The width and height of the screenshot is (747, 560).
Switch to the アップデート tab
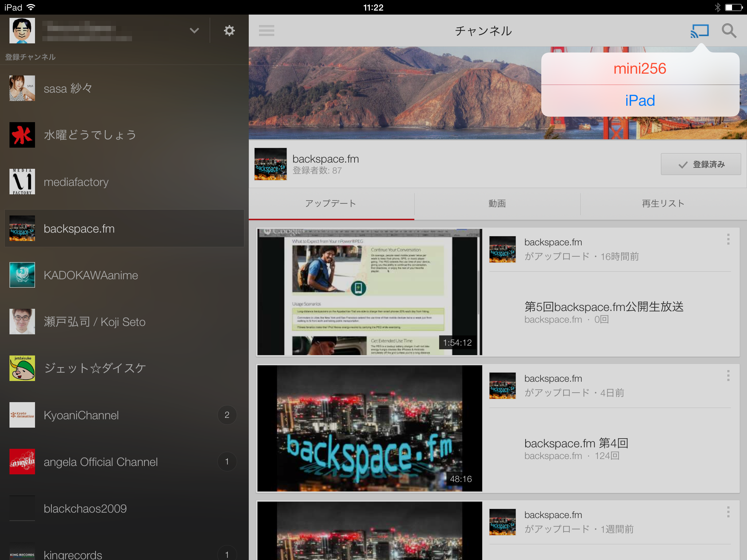[331, 203]
